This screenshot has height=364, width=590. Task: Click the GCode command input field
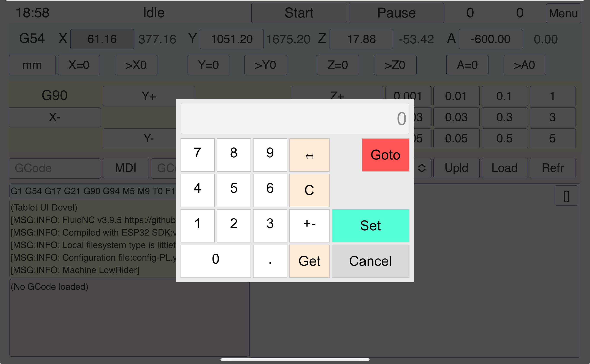pos(55,168)
